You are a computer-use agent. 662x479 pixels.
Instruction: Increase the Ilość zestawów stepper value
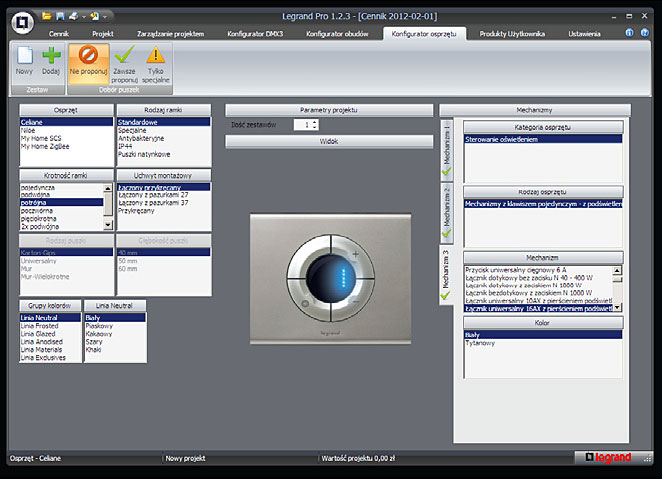click(315, 122)
